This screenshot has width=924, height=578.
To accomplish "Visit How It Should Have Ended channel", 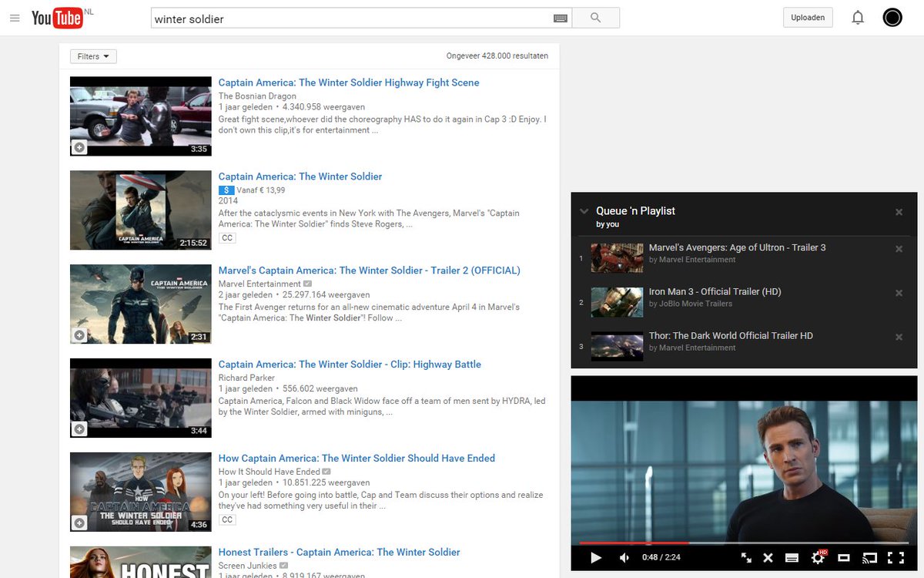I will coord(269,472).
